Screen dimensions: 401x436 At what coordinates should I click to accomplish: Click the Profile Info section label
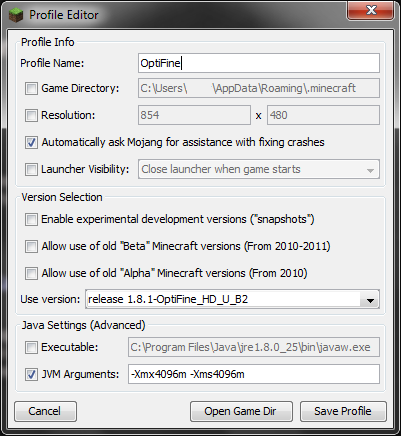(x=48, y=42)
